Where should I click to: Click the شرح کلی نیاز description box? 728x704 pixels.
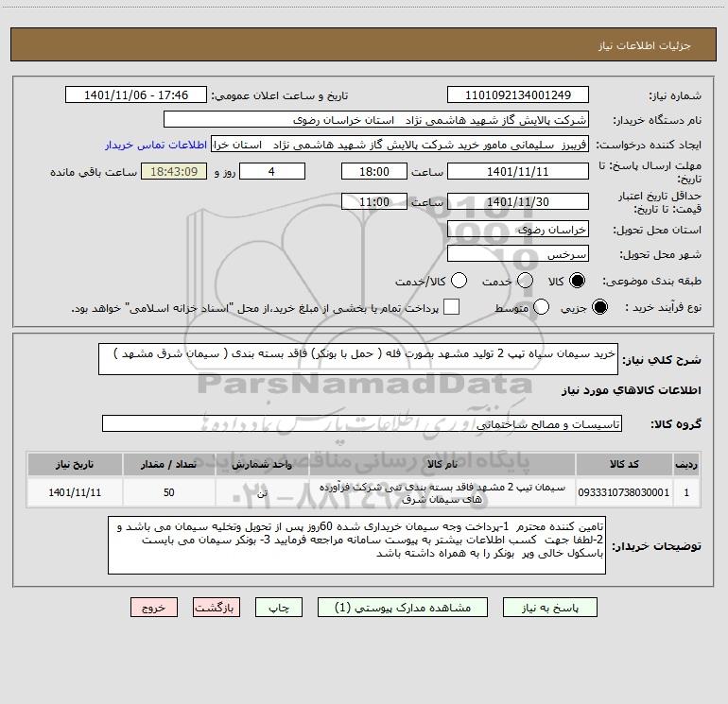[x=358, y=359]
